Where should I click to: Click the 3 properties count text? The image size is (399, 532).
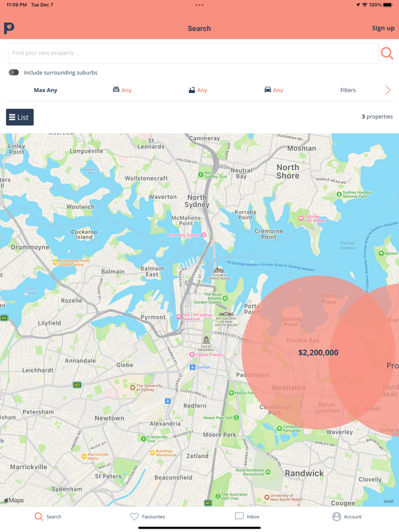[377, 116]
